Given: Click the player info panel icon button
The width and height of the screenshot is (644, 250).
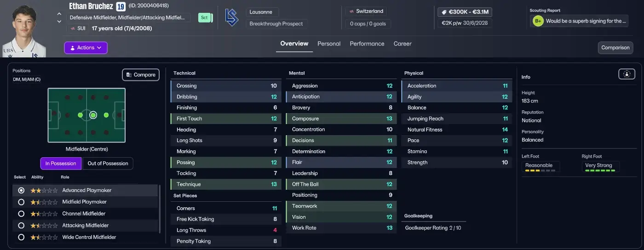Looking at the screenshot, I should point(627,74).
